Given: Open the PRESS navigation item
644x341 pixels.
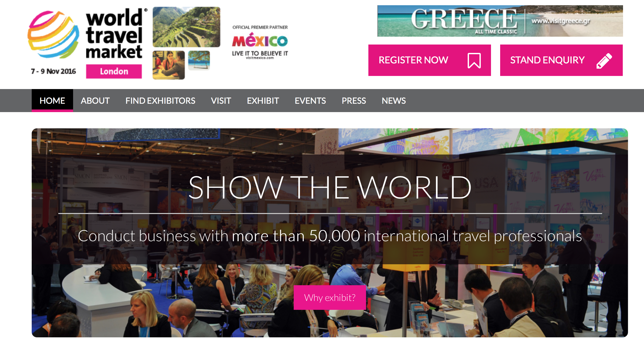Looking at the screenshot, I should (354, 101).
